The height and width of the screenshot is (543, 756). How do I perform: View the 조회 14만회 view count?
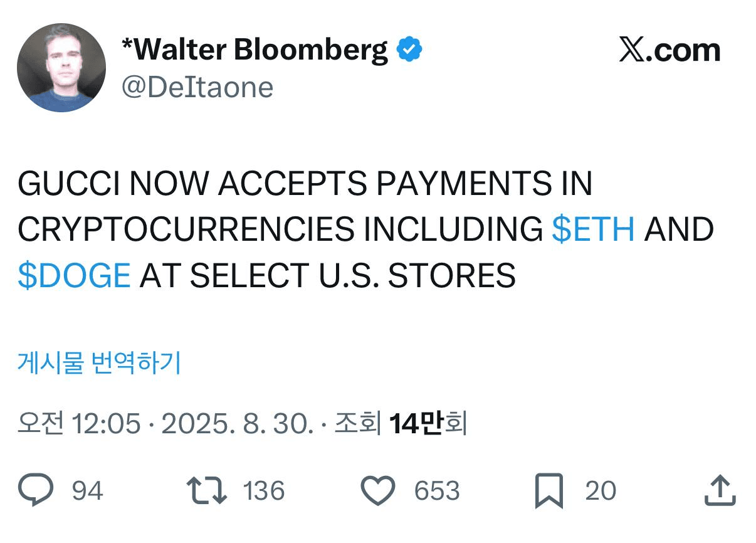coord(400,424)
